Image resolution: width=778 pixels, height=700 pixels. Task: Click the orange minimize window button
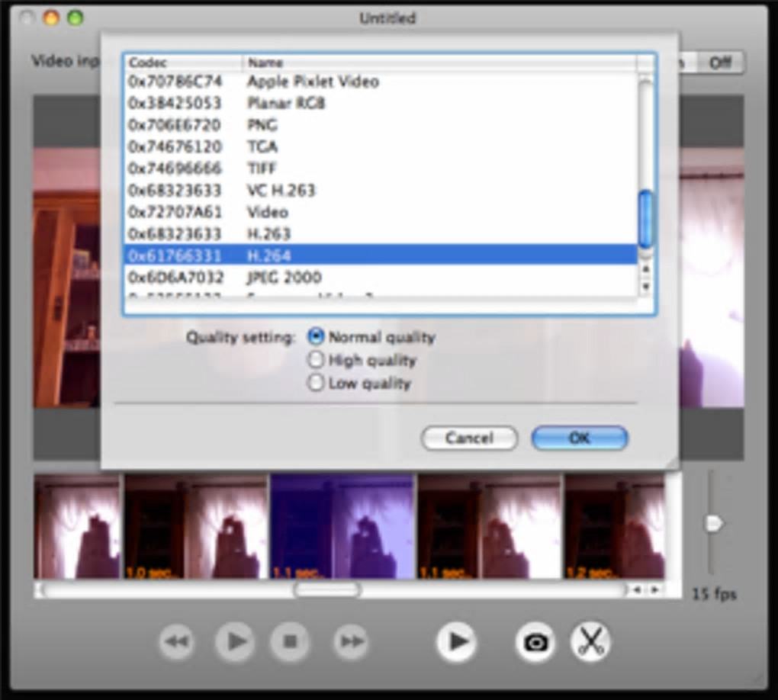coord(51,18)
